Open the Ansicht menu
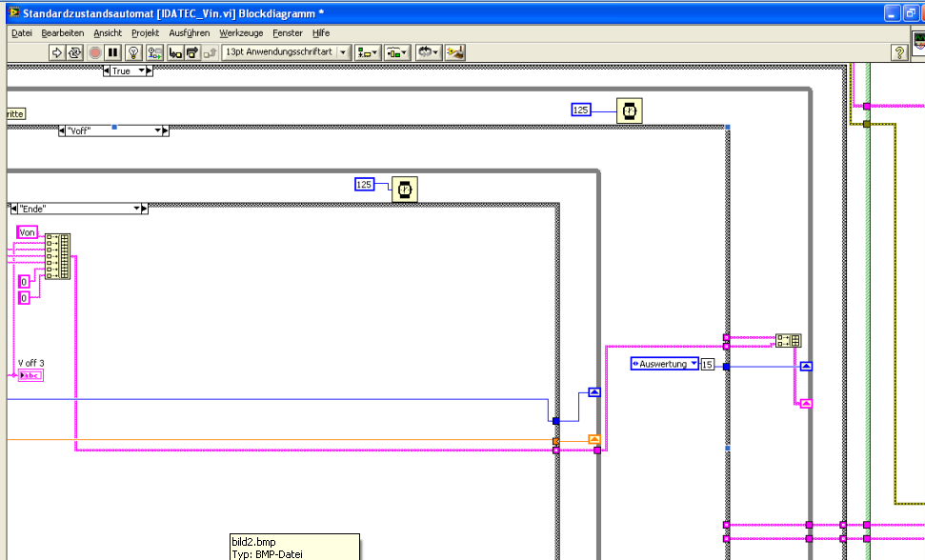Viewport: 925px width, 560px height. tap(108, 33)
